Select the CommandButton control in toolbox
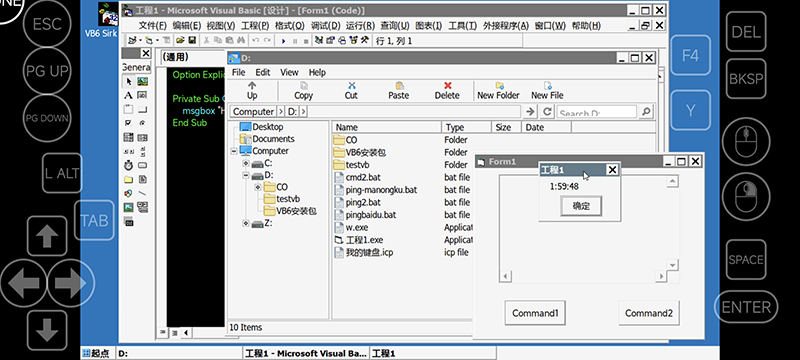This screenshot has width=800, height=360. click(x=142, y=109)
